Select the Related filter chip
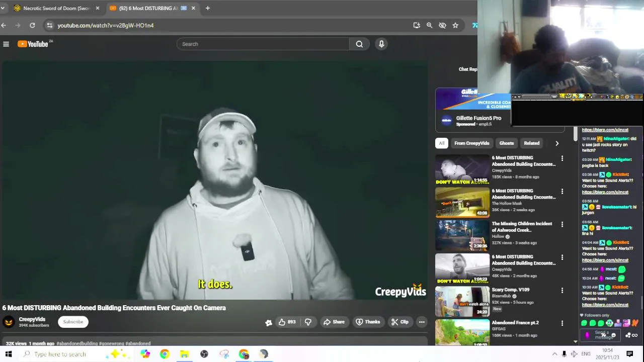Screen dimensions: 644x362 point(532,143)
